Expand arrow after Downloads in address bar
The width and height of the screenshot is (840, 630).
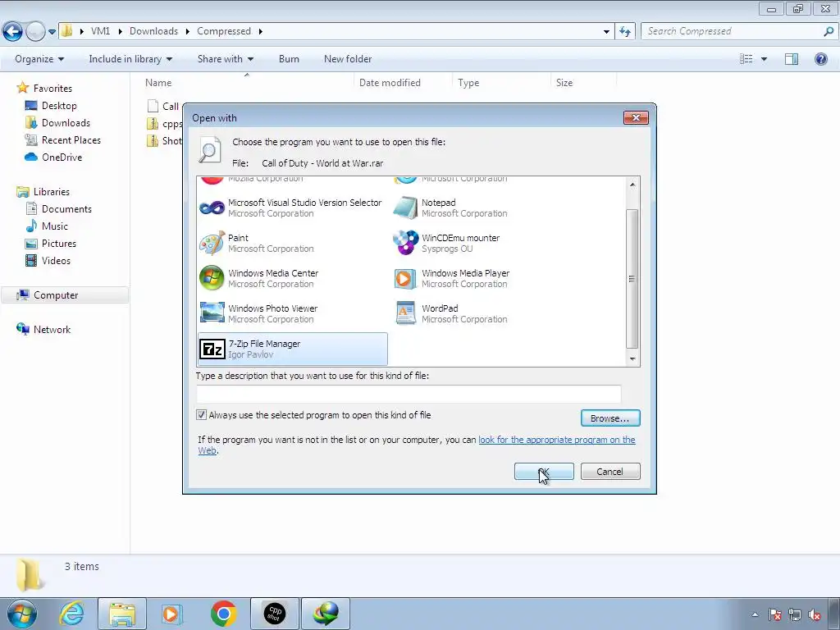188,32
